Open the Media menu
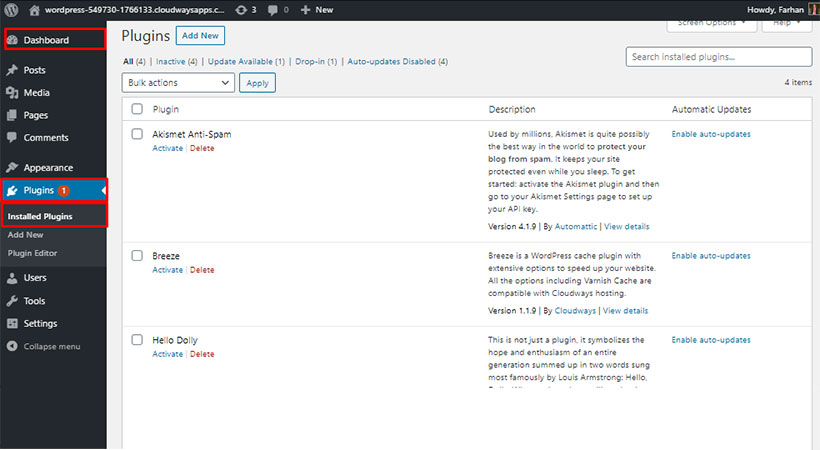This screenshot has width=820, height=450. click(x=37, y=93)
